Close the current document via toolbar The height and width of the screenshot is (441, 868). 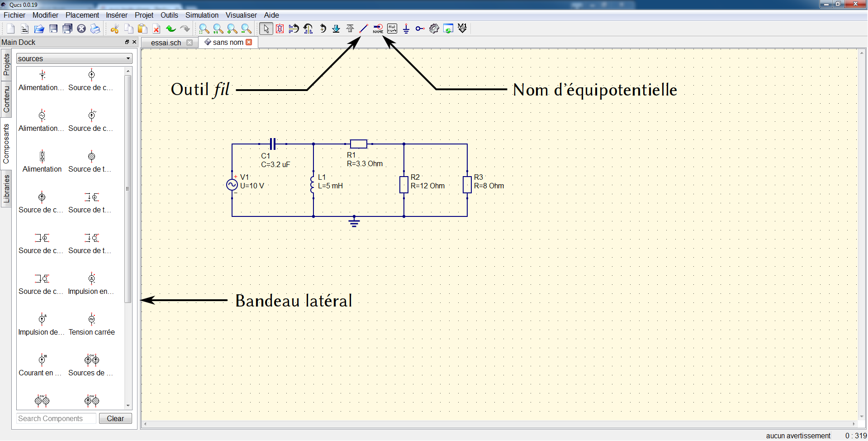pos(81,29)
